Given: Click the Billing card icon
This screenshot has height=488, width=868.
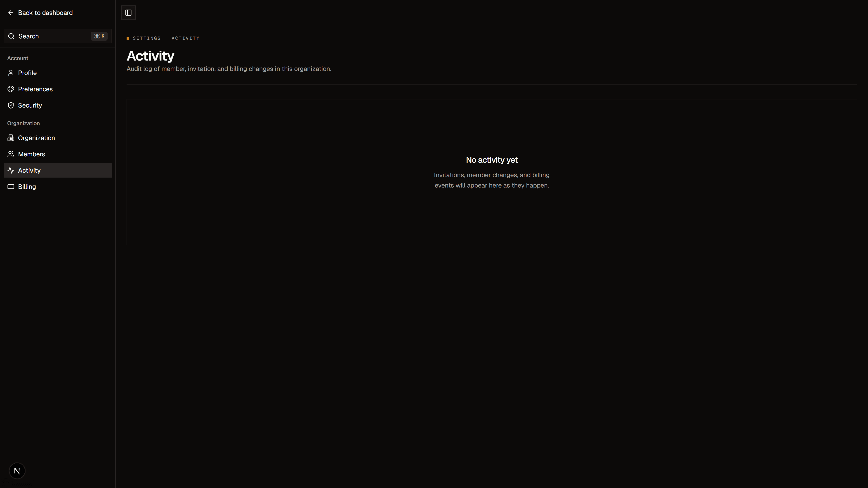Looking at the screenshot, I should point(11,187).
